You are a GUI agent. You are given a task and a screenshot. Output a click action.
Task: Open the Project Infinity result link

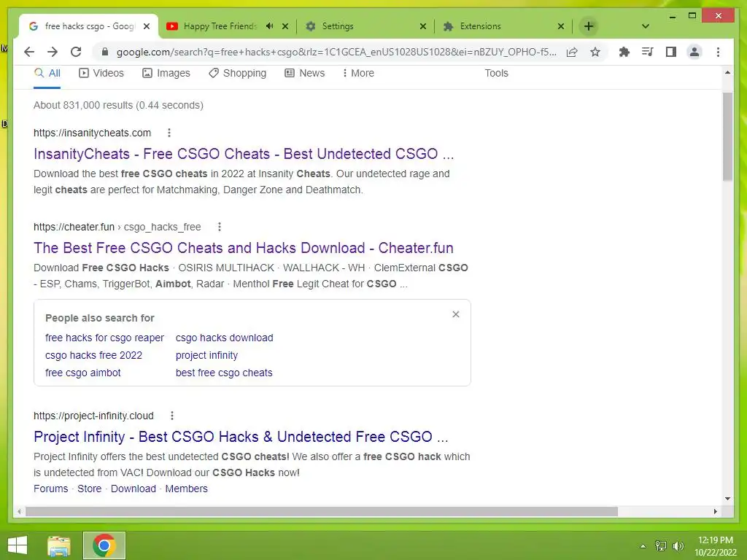coord(241,437)
